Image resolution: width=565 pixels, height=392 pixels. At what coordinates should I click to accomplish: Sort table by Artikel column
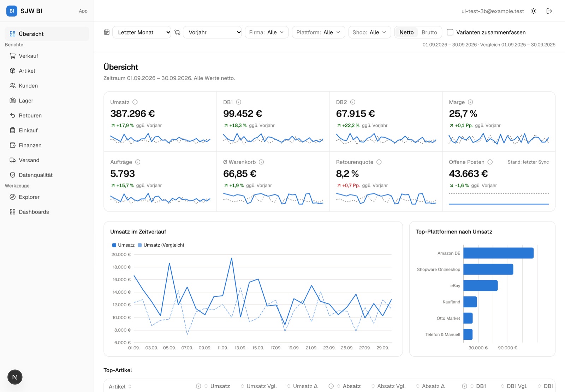click(x=120, y=387)
